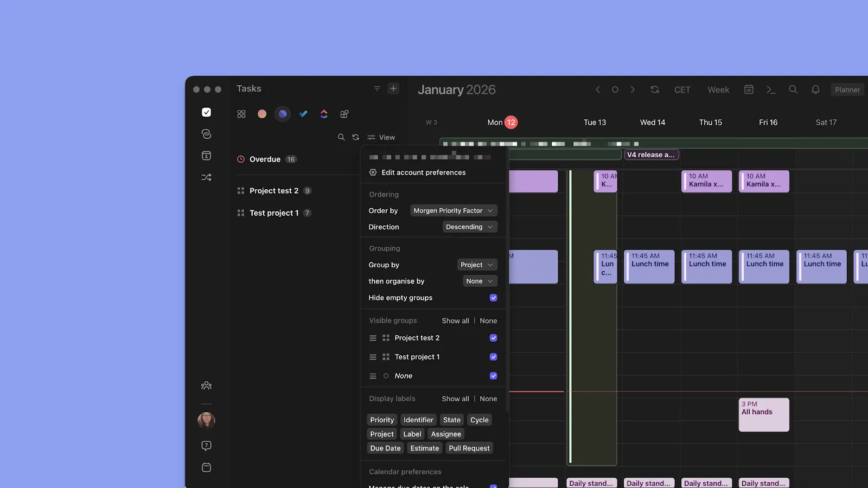Refresh the task list
Viewport: 868px width, 488px height.
point(355,137)
